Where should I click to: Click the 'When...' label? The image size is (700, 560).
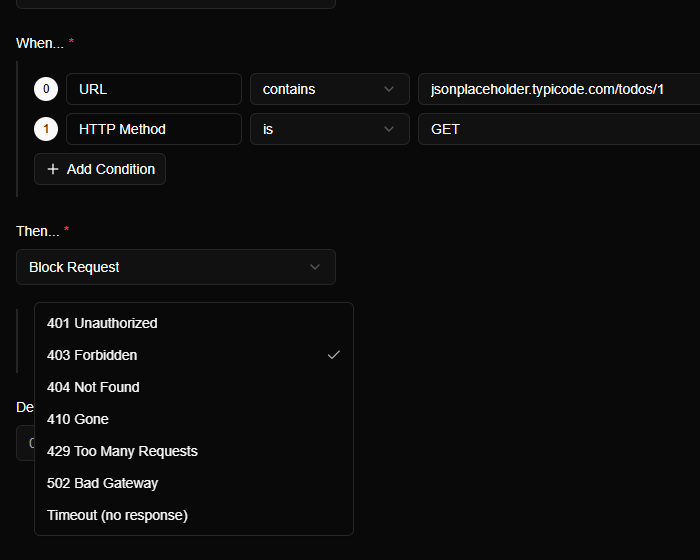tap(40, 43)
